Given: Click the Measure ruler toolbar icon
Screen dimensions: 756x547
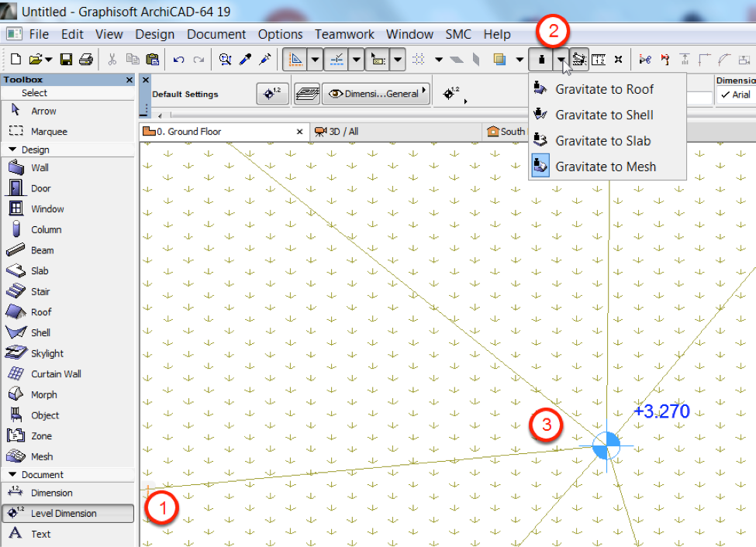Looking at the screenshot, I should [x=599, y=60].
